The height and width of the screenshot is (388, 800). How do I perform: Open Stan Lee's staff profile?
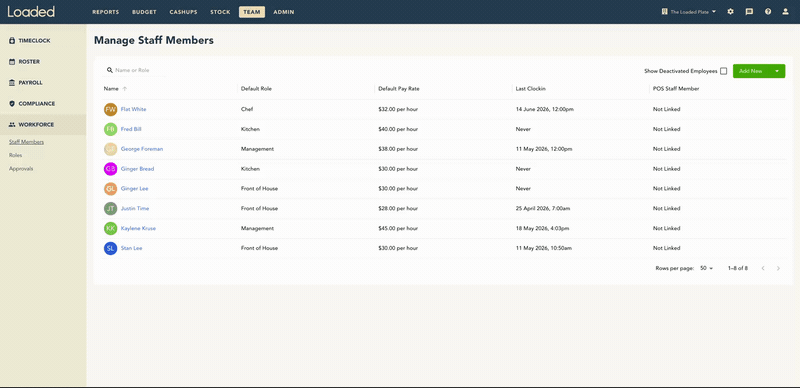click(132, 248)
